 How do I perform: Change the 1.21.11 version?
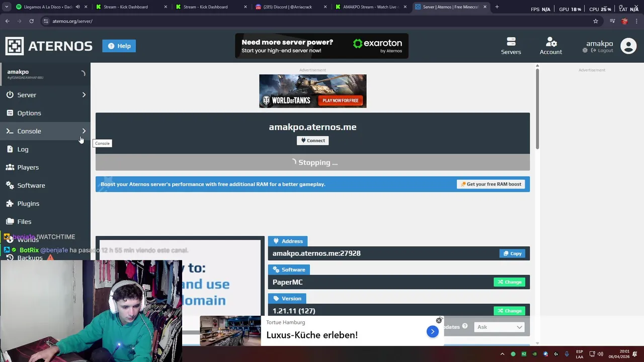pyautogui.click(x=510, y=311)
